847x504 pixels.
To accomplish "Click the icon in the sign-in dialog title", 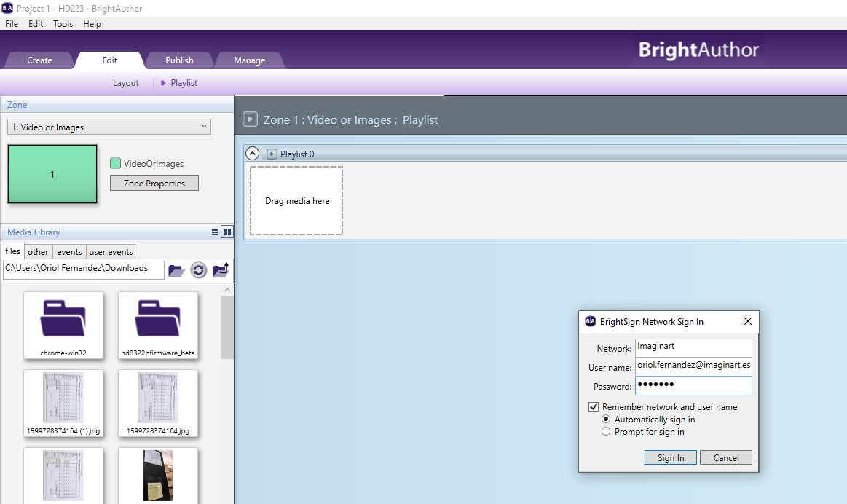I will coord(591,321).
